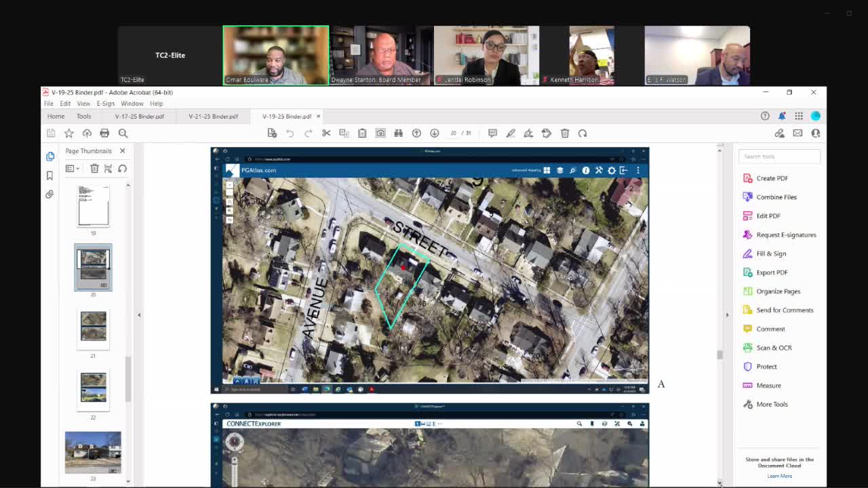
Task: Toggle the Page Thumbnails panel icon
Action: [50, 157]
